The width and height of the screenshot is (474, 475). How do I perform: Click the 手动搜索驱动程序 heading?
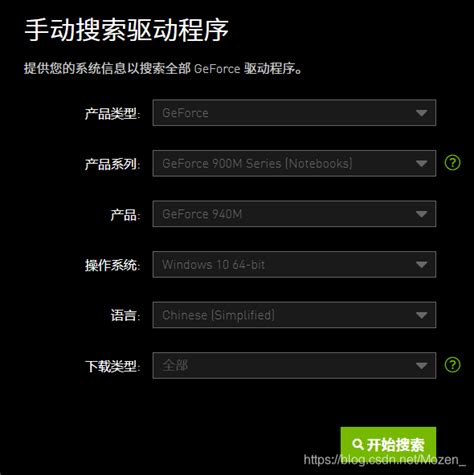point(127,30)
